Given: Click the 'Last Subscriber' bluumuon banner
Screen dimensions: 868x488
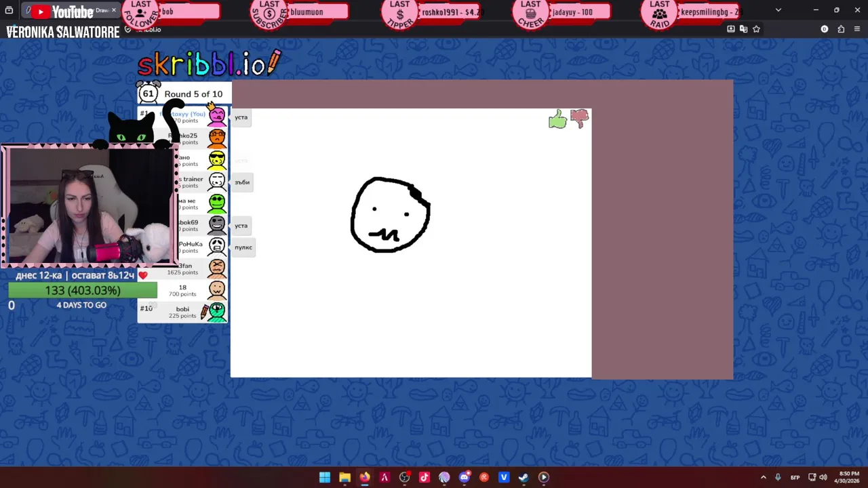Looking at the screenshot, I should click(x=300, y=13).
